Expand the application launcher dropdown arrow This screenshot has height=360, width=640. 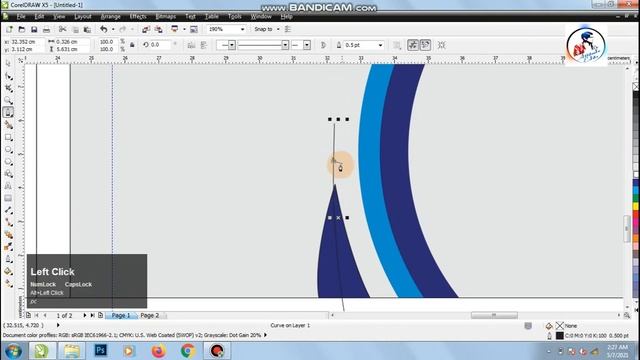click(184, 29)
